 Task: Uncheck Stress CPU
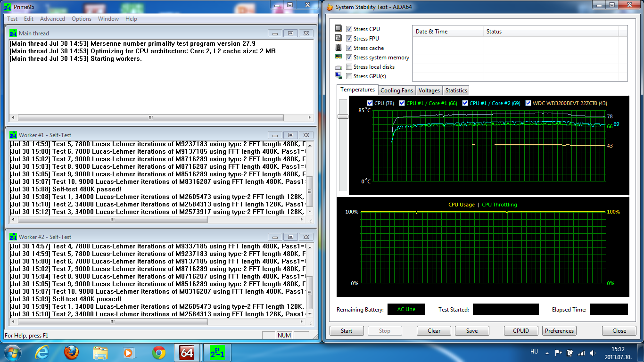[x=349, y=29]
